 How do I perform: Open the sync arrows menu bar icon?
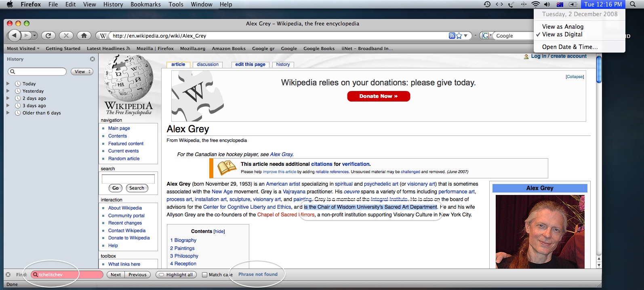[499, 4]
